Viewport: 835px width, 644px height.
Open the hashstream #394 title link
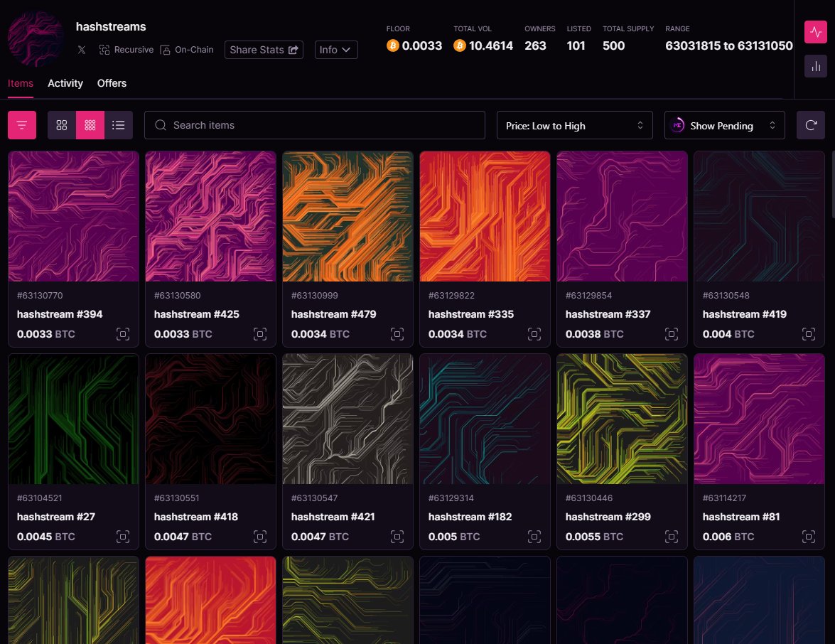click(x=60, y=314)
